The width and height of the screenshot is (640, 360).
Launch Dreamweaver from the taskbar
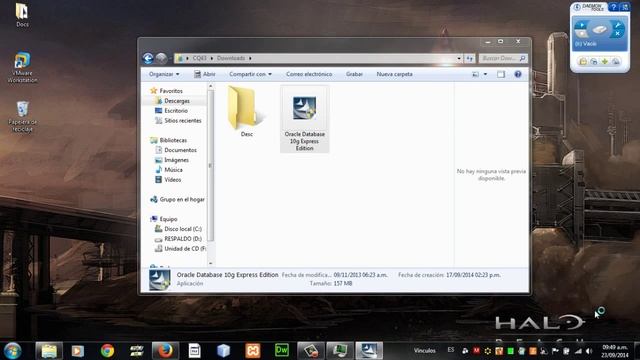(x=282, y=351)
